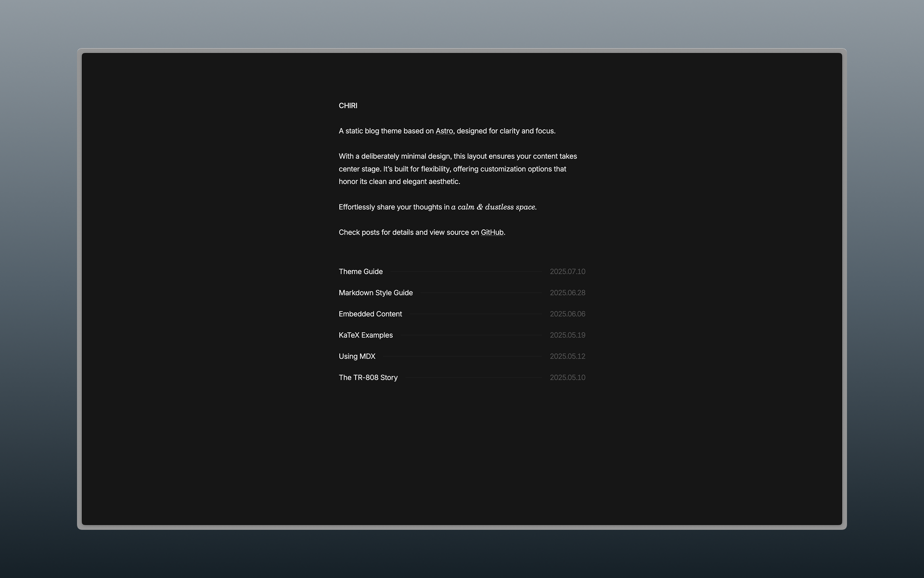
Task: Click the date 2025.05.12 beside Using MDX
Action: click(568, 356)
